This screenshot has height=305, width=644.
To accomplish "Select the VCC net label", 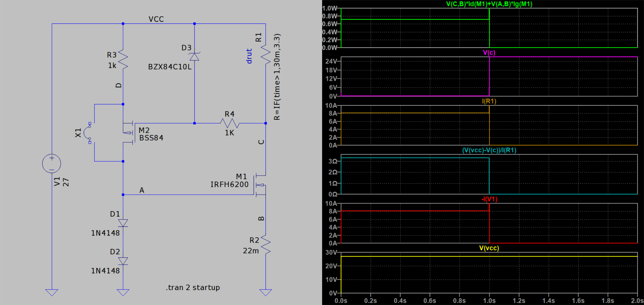I will click(156, 19).
